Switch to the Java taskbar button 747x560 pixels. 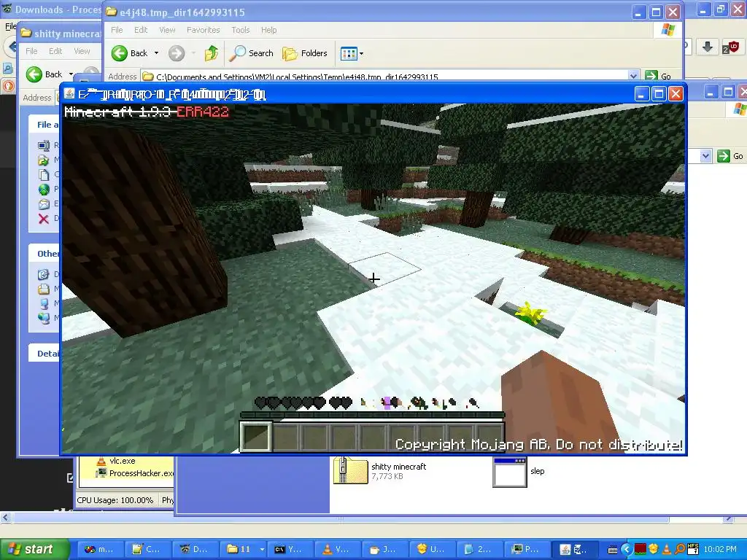(384, 549)
